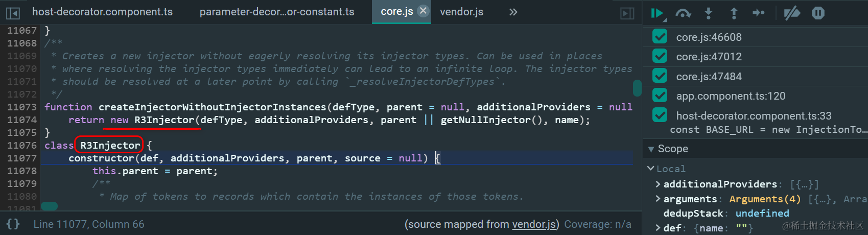Expand the additionalProviders variable
The width and height of the screenshot is (868, 235).
coord(658,184)
